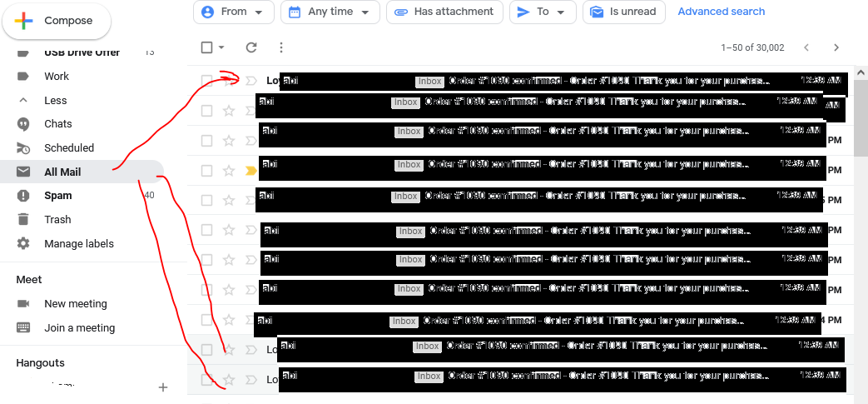This screenshot has width=868, height=404.
Task: Refresh the mail list
Action: [x=251, y=47]
